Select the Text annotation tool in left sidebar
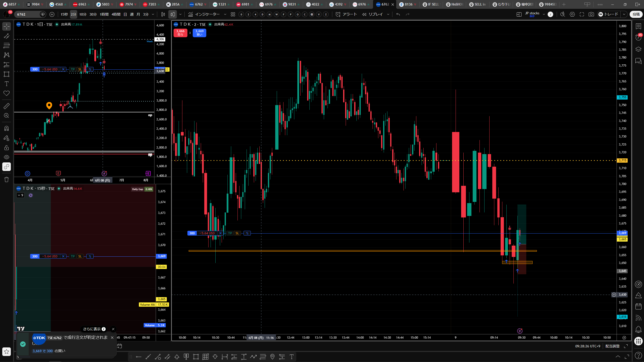The image size is (644, 362). [7, 84]
